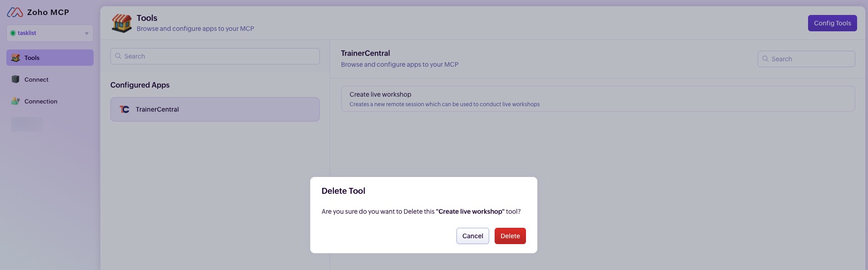Select the Tools menu item label

coord(32,58)
